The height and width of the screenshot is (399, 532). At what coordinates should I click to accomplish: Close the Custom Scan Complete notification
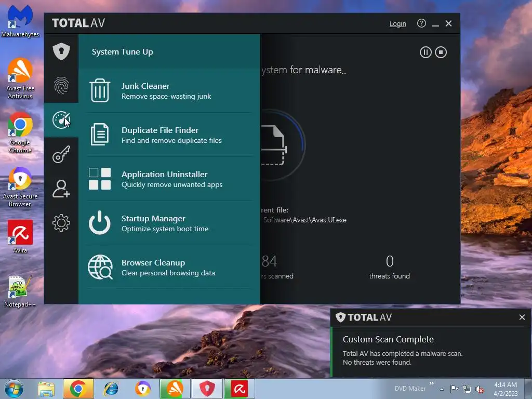point(522,317)
